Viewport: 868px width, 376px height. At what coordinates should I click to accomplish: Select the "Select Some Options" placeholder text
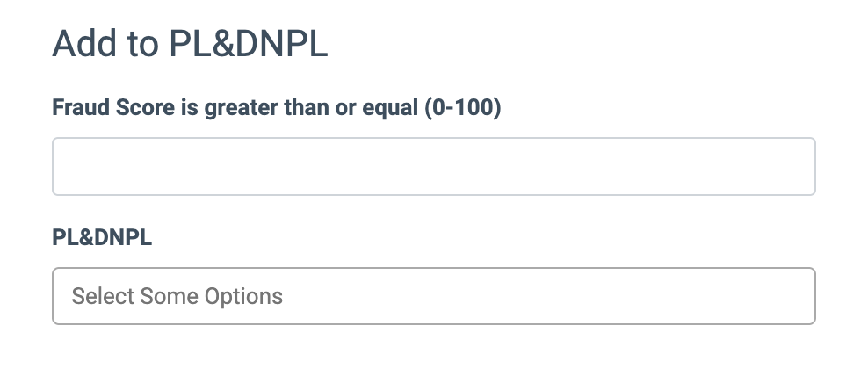[177, 296]
